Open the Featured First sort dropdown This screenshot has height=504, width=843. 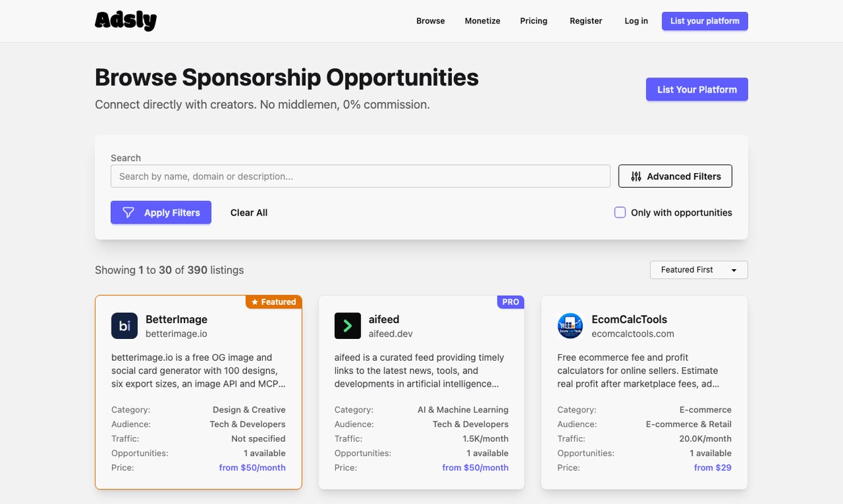tap(699, 270)
